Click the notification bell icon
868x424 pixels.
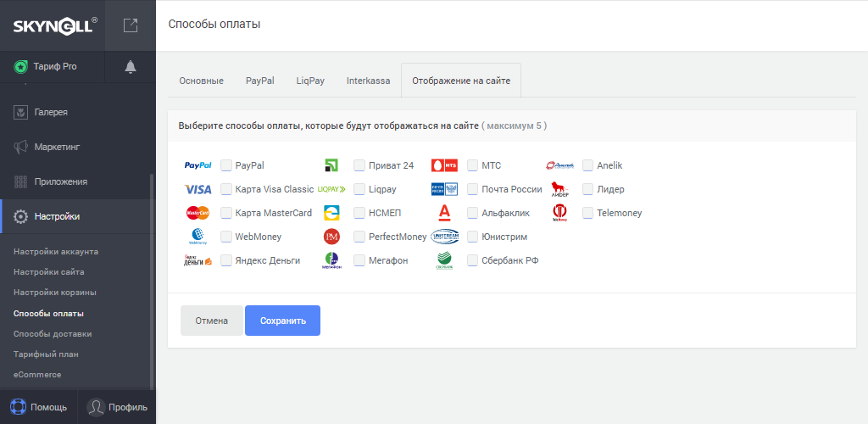coord(131,67)
